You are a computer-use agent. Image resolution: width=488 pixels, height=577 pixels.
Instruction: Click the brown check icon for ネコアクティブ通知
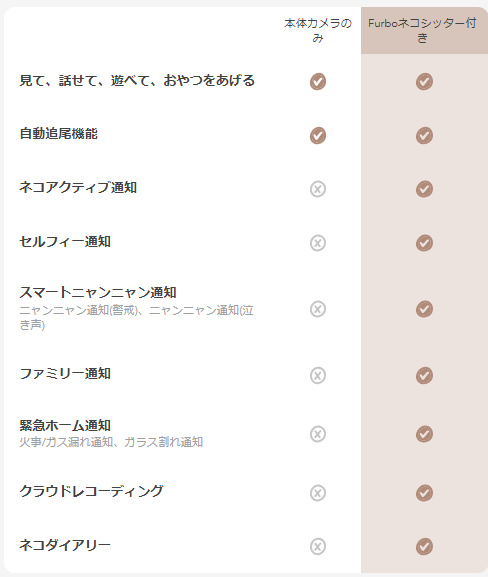click(x=424, y=189)
